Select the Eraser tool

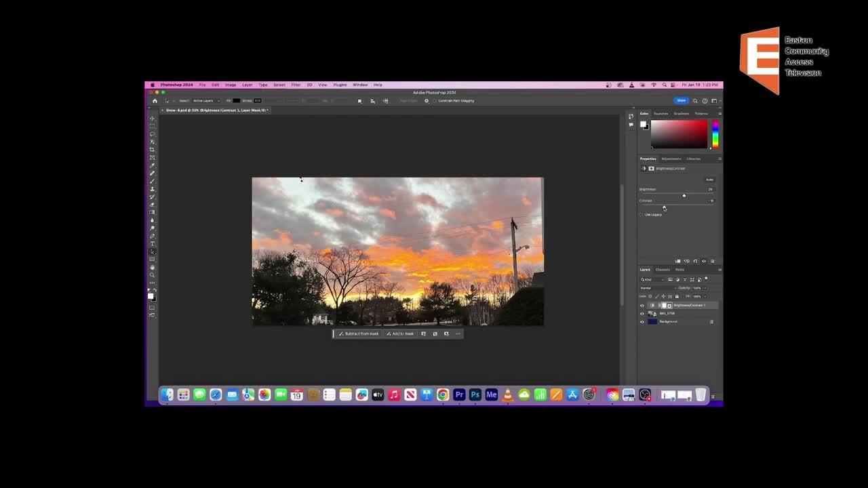(152, 205)
